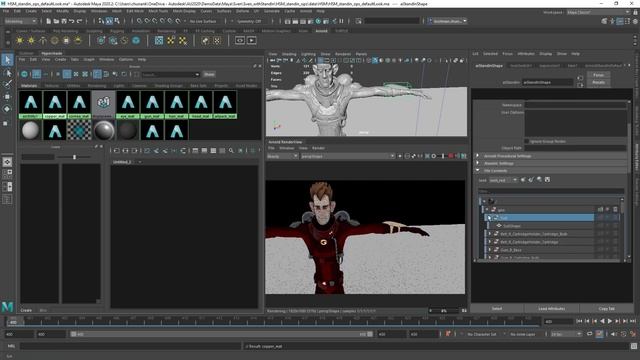Click the play backwards button
This screenshot has width=640, height=360.
pyautogui.click(x=602, y=321)
